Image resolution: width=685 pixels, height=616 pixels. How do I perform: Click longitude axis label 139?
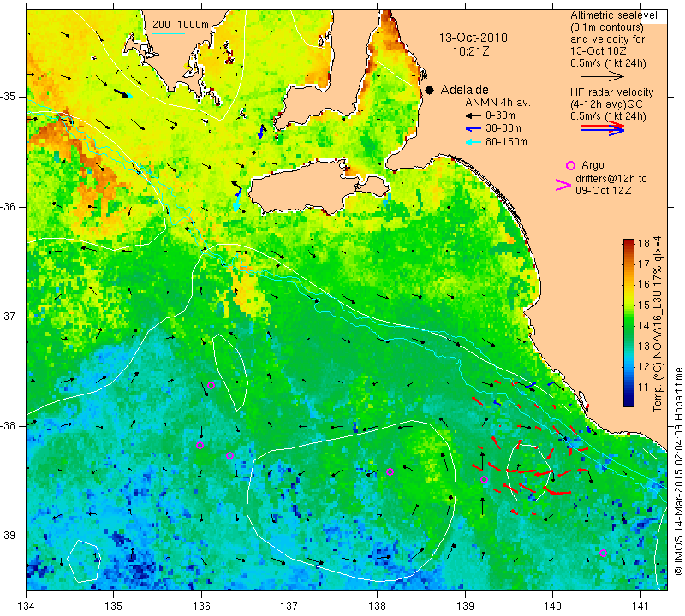[465, 607]
